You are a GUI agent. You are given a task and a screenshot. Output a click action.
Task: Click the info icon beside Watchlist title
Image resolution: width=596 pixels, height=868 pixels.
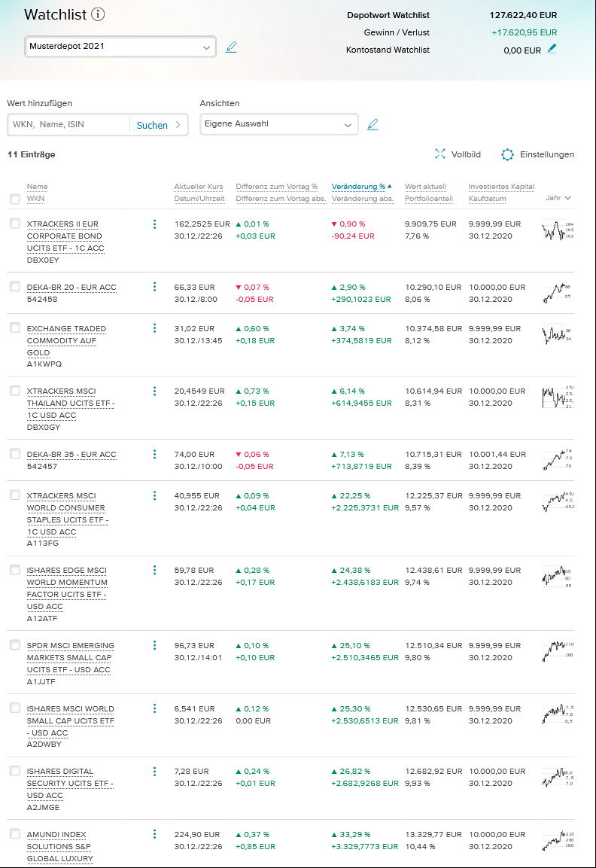99,14
